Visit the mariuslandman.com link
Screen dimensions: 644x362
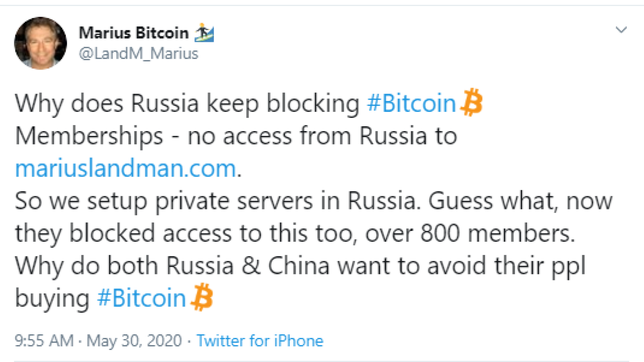[x=126, y=169]
